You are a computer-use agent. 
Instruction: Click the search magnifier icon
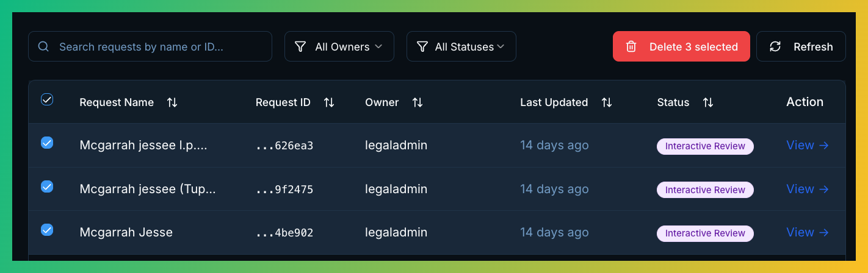(43, 47)
